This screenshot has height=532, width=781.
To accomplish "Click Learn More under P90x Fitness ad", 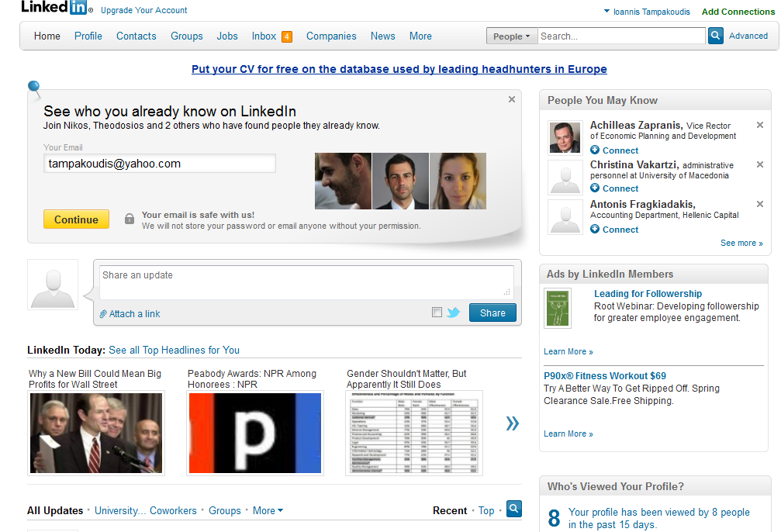I will 568,434.
